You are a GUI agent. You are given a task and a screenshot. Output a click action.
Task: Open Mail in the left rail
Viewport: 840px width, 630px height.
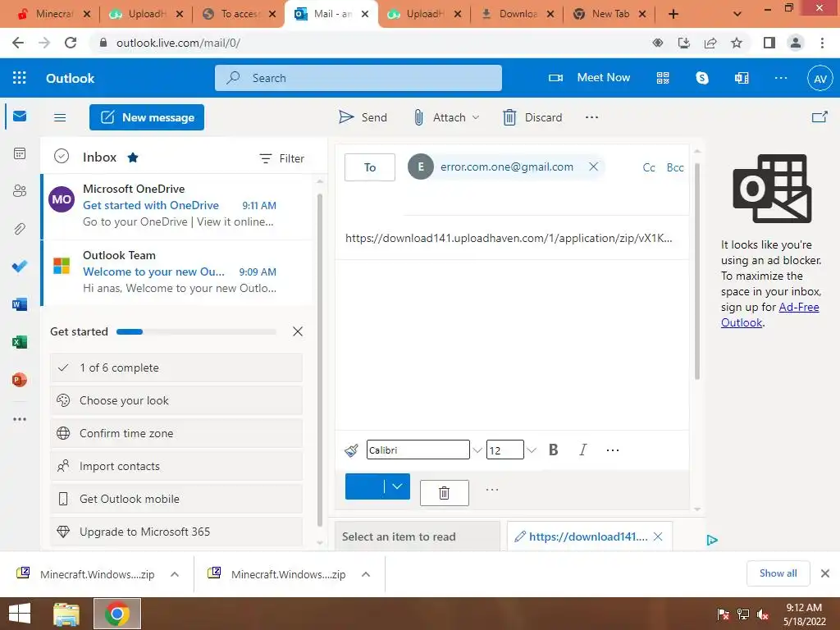[x=20, y=116]
